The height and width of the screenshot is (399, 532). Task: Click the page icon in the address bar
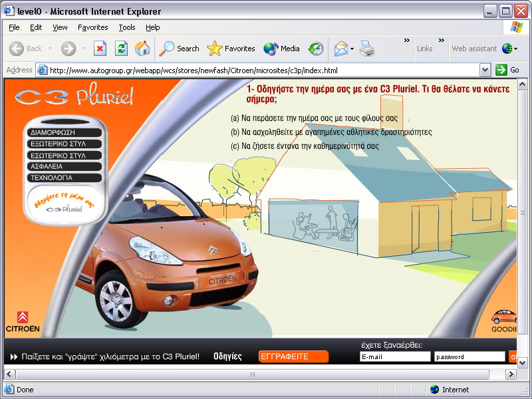pos(42,70)
